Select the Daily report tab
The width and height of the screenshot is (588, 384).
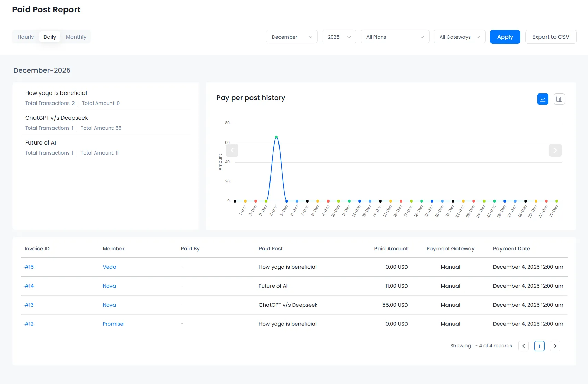click(49, 37)
